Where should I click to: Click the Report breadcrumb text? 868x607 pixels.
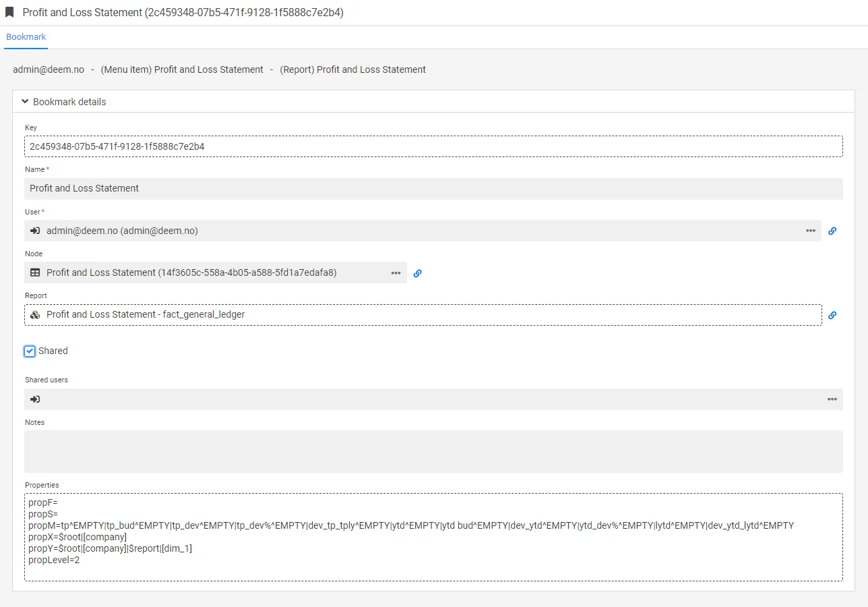(353, 69)
